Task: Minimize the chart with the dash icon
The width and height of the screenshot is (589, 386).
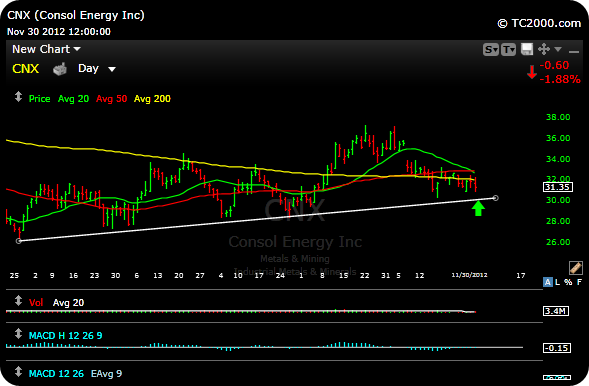Action: tap(574, 51)
